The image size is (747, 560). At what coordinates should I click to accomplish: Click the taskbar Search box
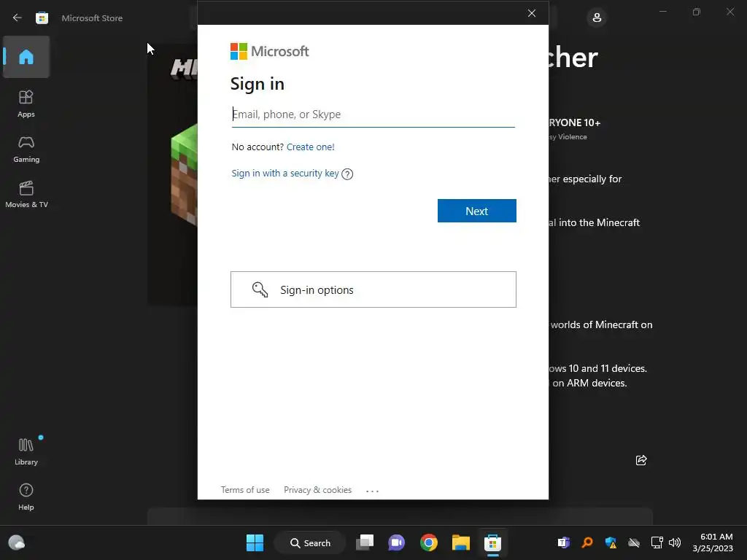(310, 542)
